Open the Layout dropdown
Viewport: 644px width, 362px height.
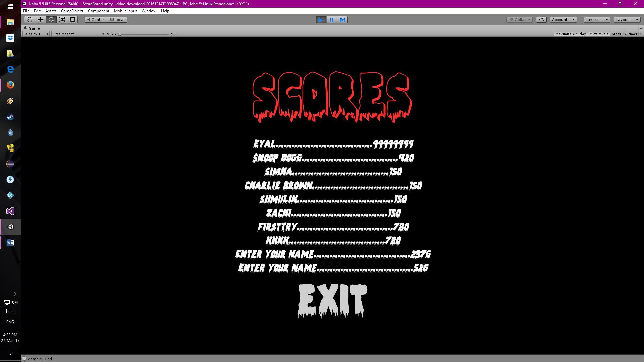coord(627,20)
